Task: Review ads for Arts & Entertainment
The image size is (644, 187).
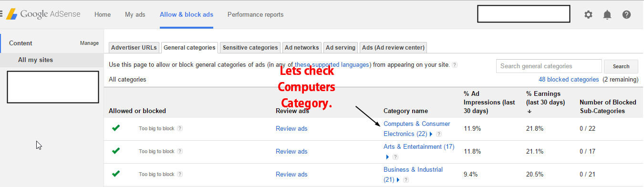Action: click(291, 151)
